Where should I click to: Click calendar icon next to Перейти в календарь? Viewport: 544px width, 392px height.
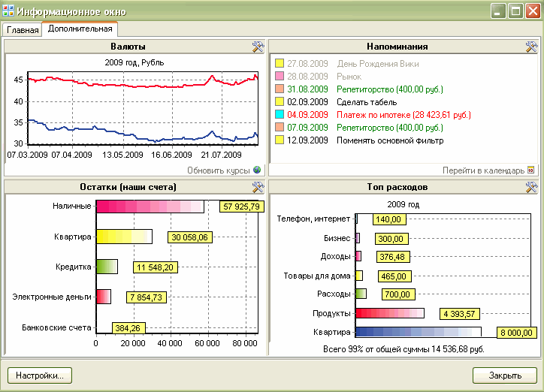[532, 170]
